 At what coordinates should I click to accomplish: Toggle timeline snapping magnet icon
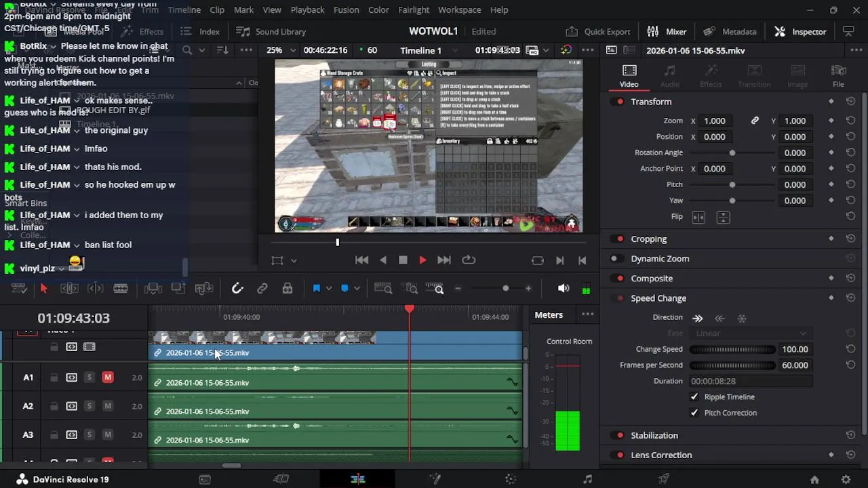(237, 289)
